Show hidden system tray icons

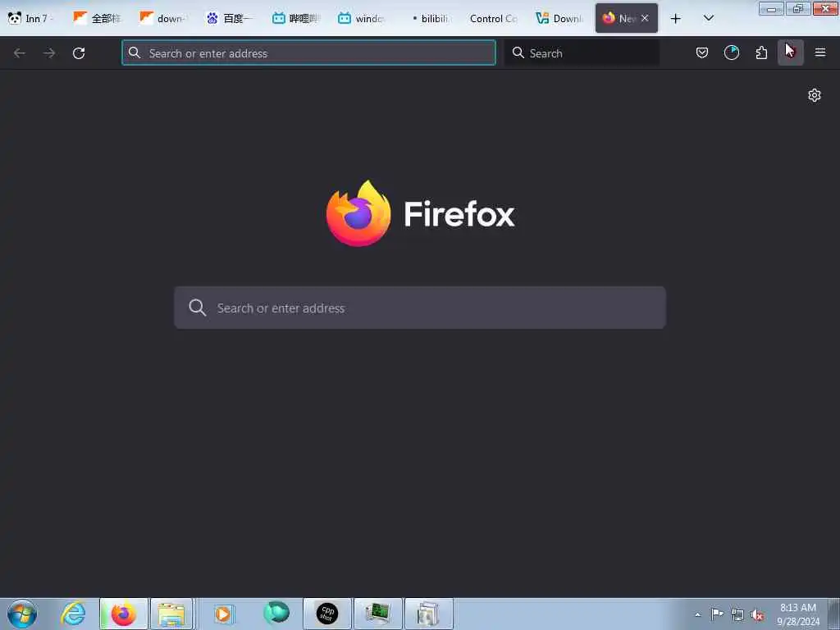(697, 615)
